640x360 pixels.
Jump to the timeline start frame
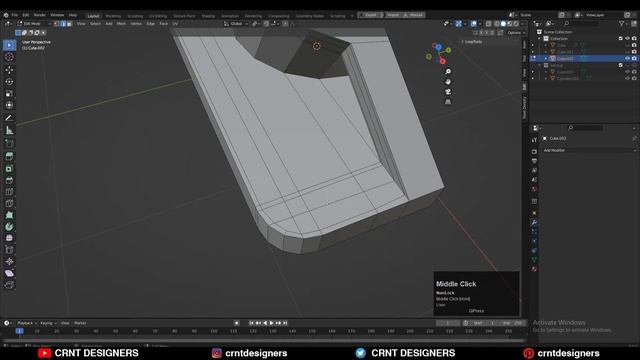point(251,323)
